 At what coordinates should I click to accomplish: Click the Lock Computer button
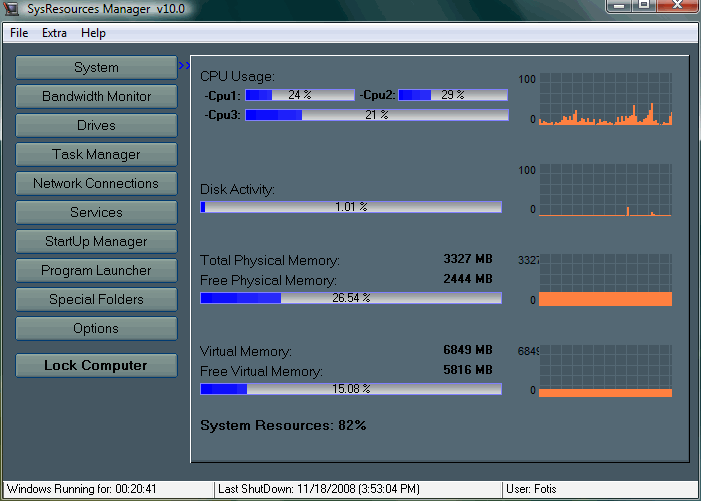[x=97, y=366]
